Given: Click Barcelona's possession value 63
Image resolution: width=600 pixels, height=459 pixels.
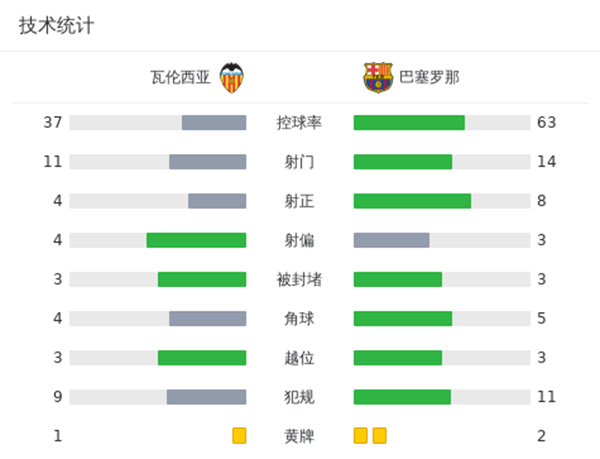Looking at the screenshot, I should (x=546, y=123).
